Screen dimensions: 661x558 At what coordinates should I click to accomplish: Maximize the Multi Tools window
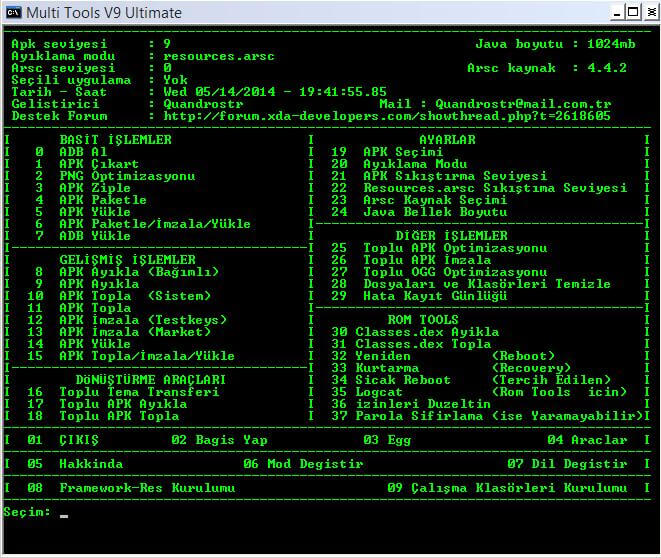[629, 12]
